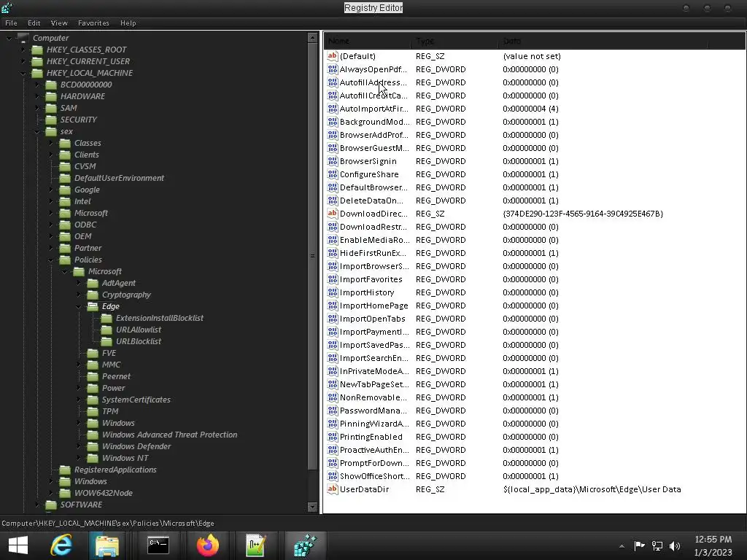Image resolution: width=747 pixels, height=560 pixels.
Task: Expand the HKEY_CURRENT_USER node
Action: 23,61
